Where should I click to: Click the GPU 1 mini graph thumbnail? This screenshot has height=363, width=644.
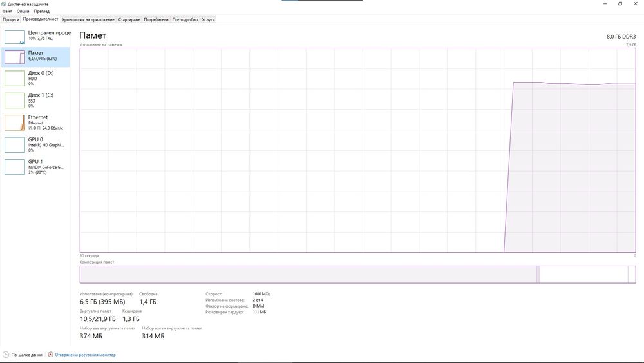click(x=15, y=167)
